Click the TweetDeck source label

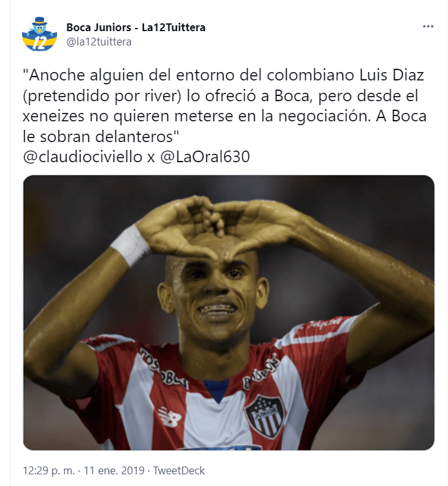point(179,470)
